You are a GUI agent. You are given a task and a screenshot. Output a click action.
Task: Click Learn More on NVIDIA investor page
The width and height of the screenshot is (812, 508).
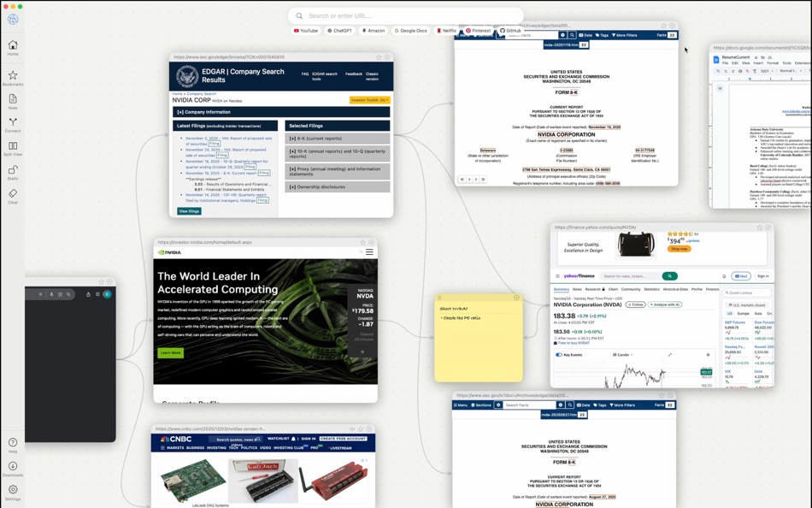170,352
